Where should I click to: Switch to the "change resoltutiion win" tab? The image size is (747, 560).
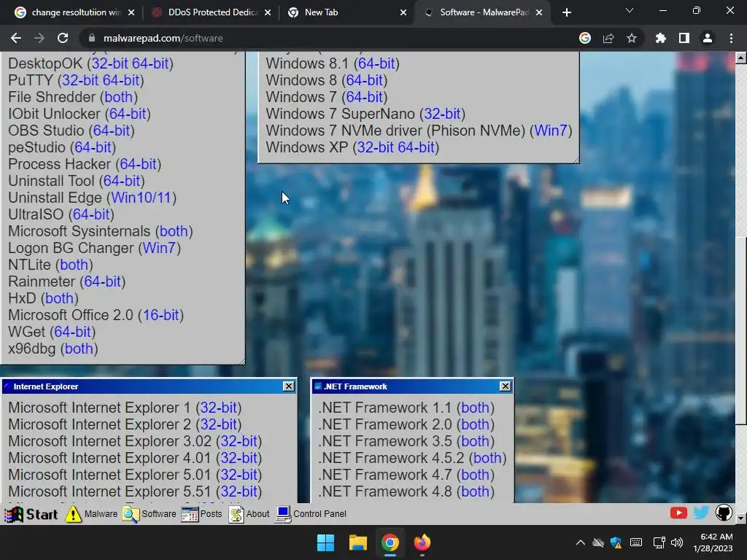[76, 12]
